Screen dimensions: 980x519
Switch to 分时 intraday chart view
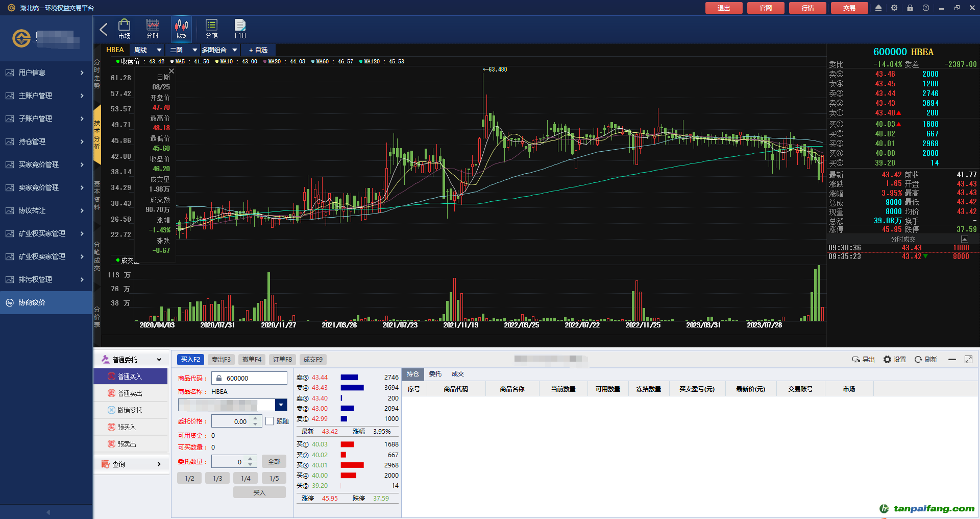click(x=153, y=29)
